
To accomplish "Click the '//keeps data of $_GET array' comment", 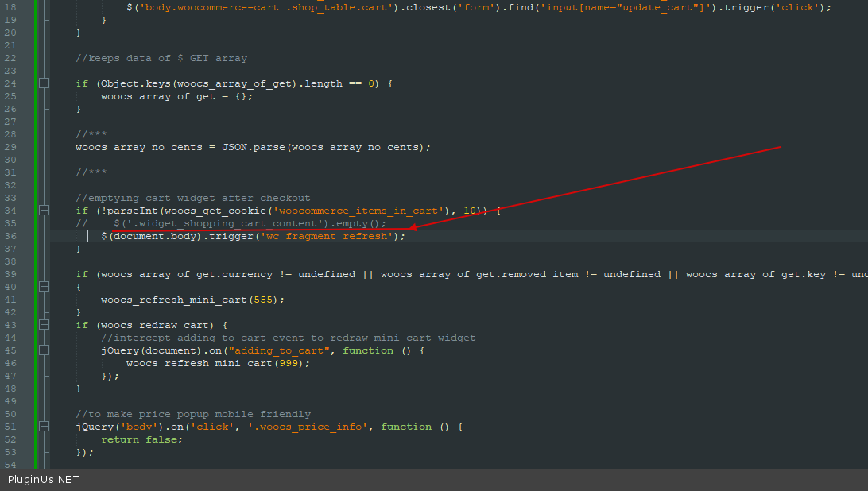I will coord(161,58).
